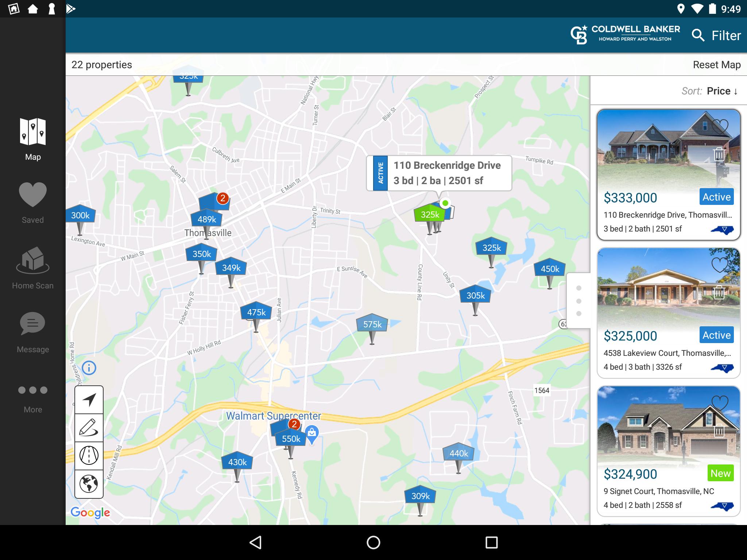Click the Coldwell Banker logo

625,35
